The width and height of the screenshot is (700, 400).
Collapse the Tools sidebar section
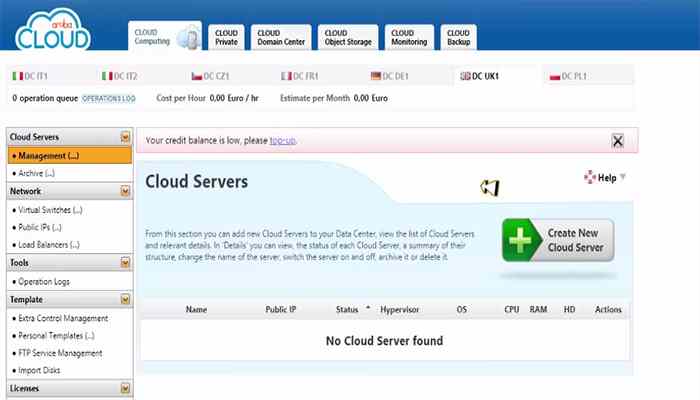tap(125, 262)
